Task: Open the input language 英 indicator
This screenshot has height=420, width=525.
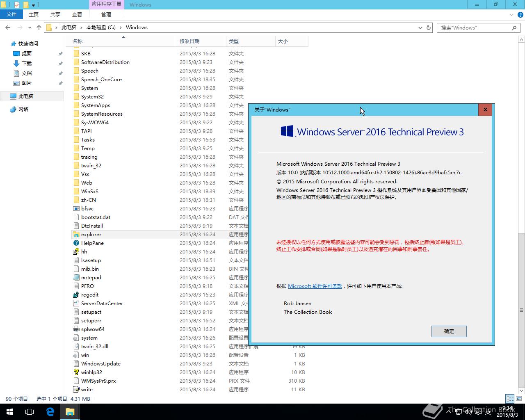Action: click(488, 411)
